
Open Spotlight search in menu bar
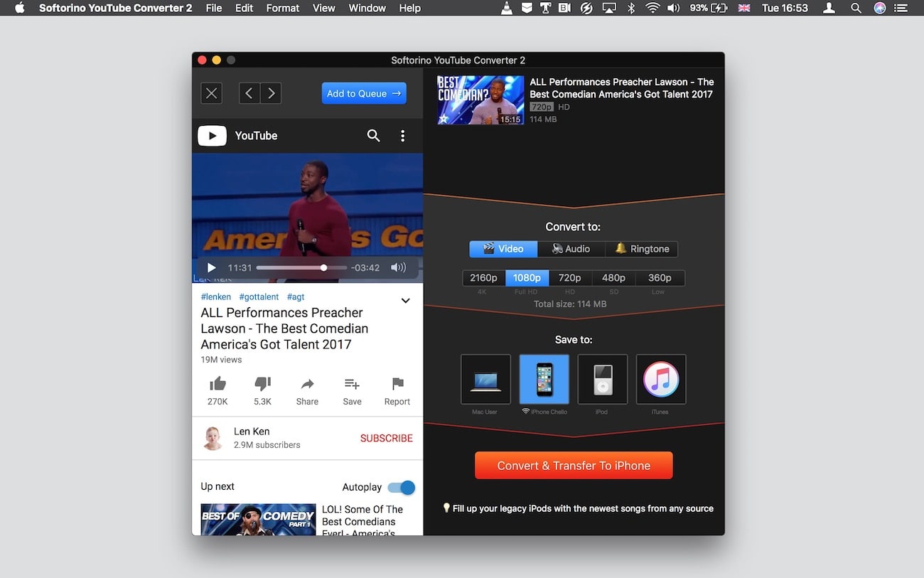[x=856, y=8]
